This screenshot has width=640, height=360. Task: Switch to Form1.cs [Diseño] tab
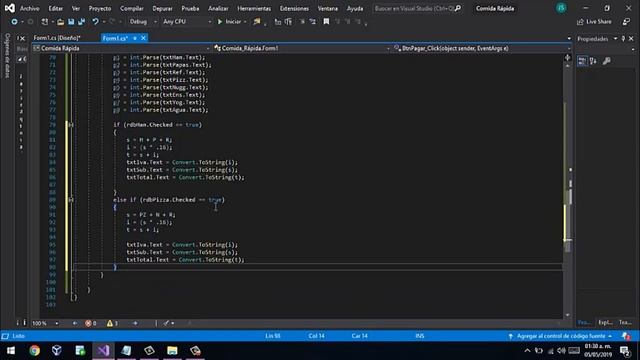tap(57, 38)
